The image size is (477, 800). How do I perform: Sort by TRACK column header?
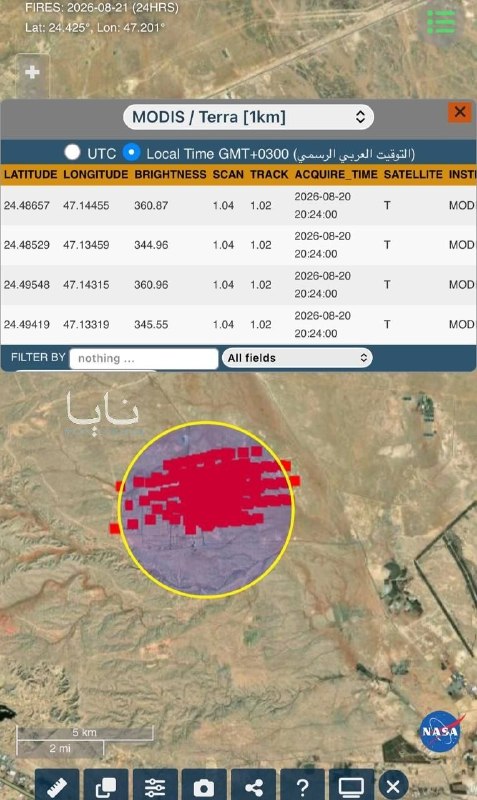(269, 174)
